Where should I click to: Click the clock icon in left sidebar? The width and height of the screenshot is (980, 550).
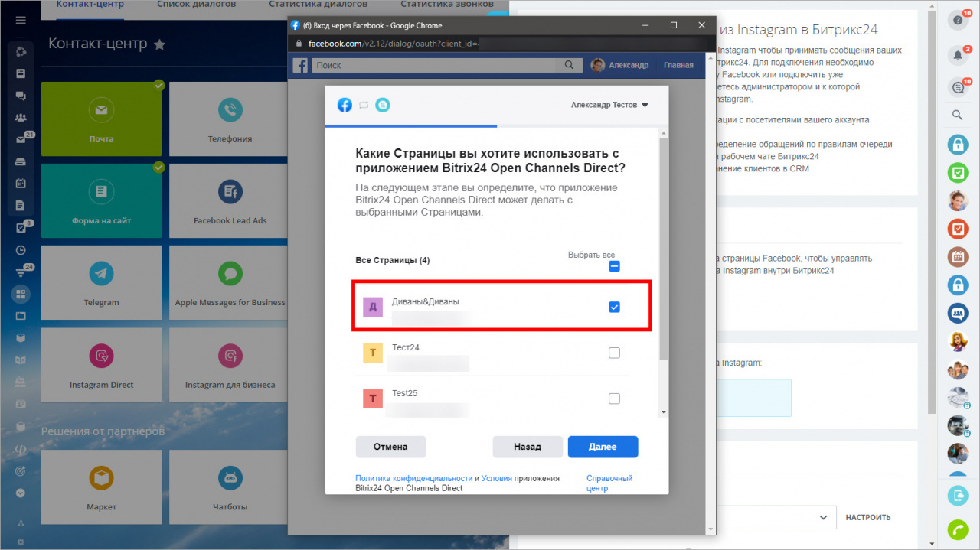21,250
